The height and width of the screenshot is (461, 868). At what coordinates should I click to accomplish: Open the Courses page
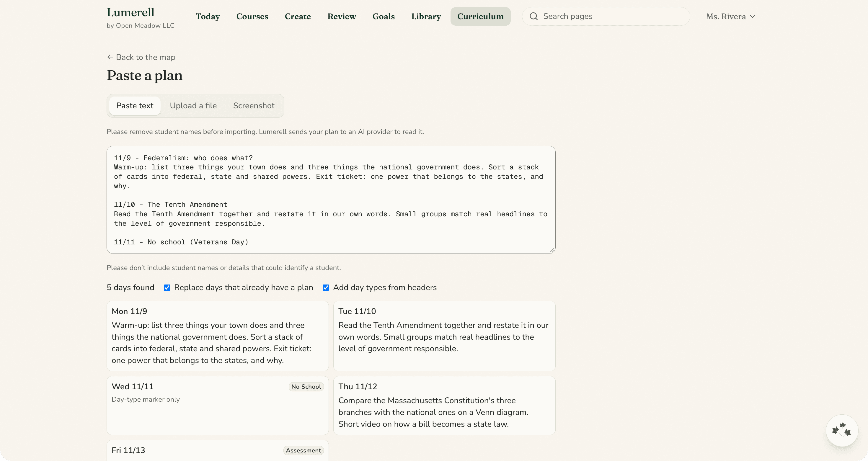252,17
